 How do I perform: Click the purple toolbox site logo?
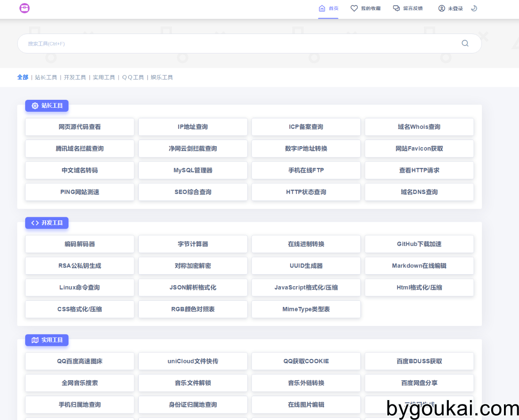[x=24, y=8]
